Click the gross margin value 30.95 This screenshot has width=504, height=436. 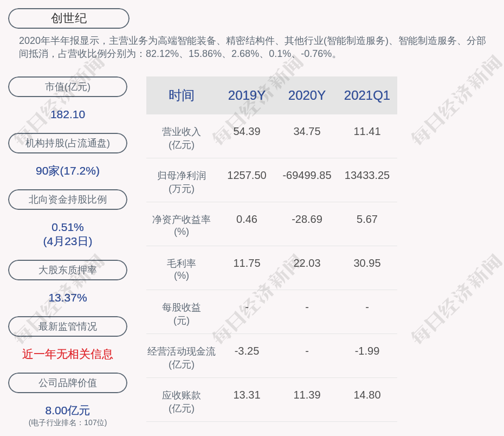coord(367,264)
